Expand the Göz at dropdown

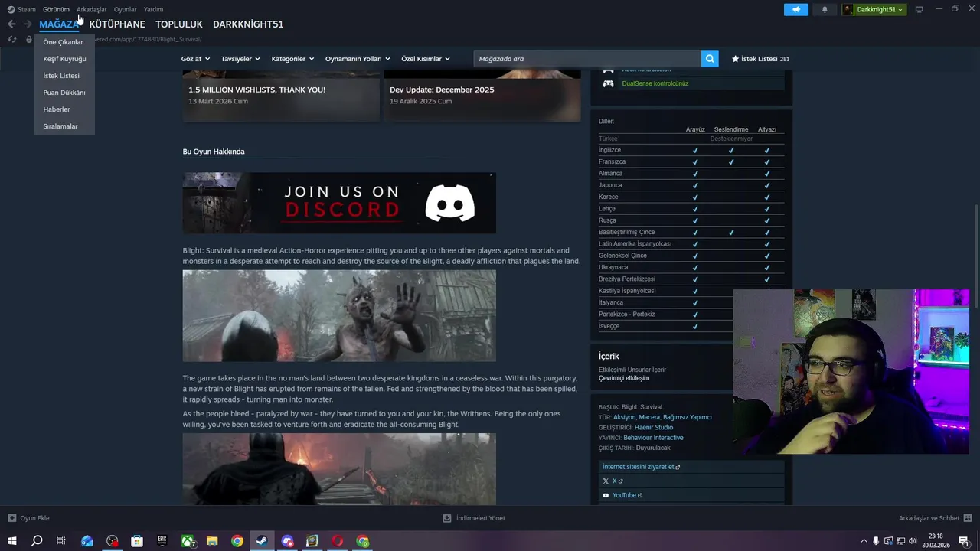click(195, 58)
